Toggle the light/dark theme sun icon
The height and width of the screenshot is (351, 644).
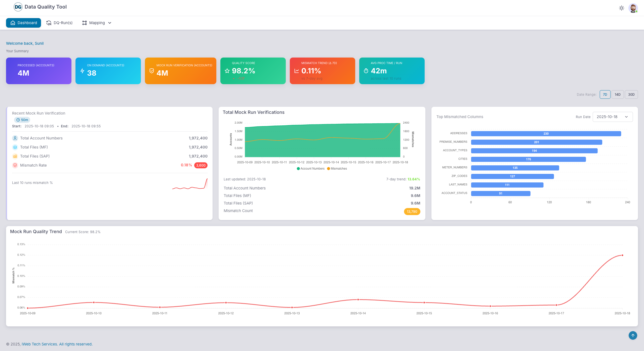621,8
